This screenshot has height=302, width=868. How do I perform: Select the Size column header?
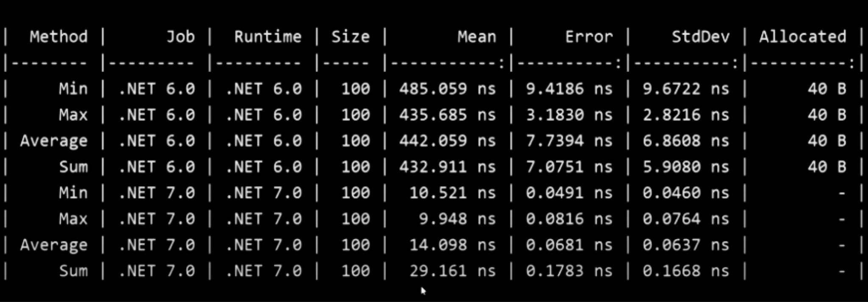(350, 37)
